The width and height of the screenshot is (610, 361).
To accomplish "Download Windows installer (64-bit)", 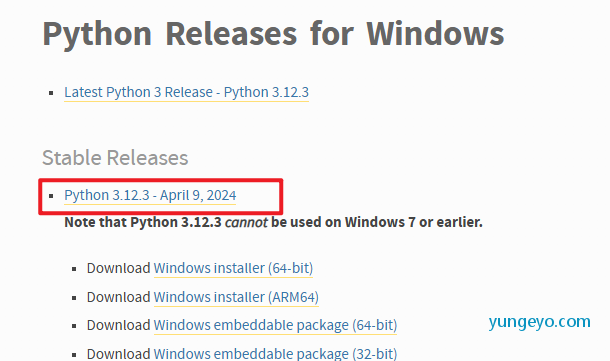I will 233,268.
